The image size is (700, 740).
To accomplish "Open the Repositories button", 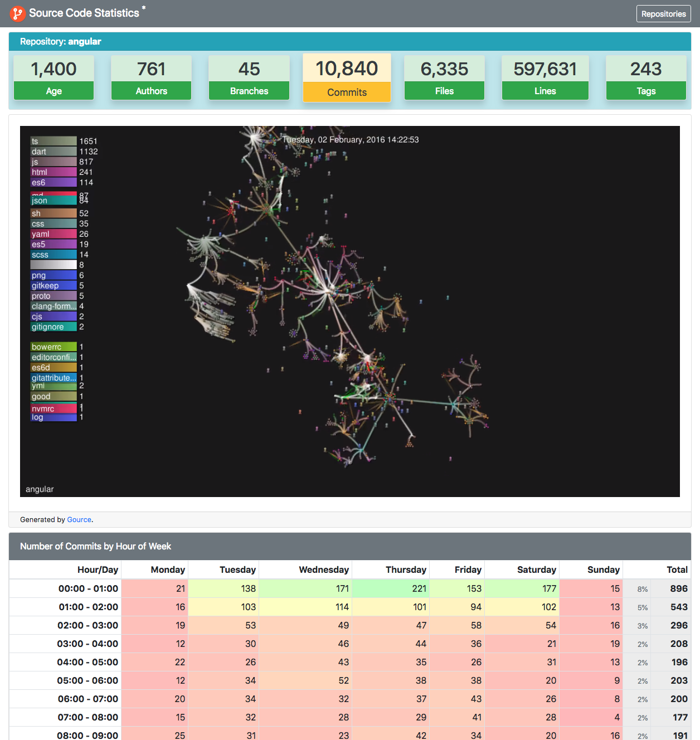I will pyautogui.click(x=663, y=14).
